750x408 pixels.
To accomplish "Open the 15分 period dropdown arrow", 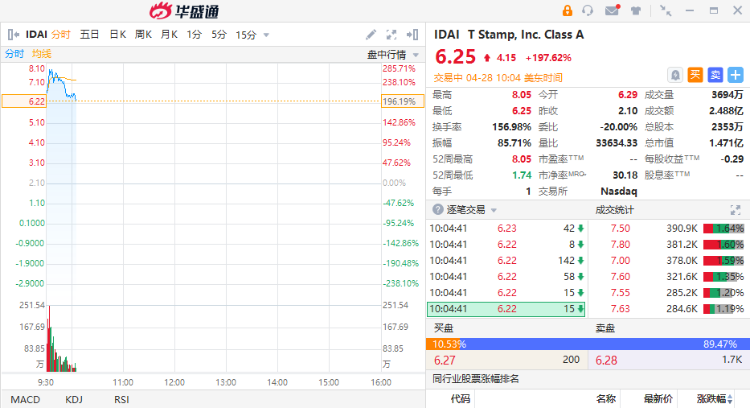I will click(x=266, y=35).
